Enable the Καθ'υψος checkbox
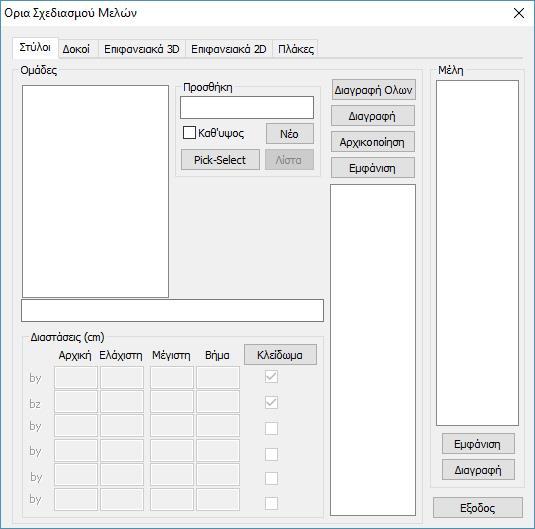Image resolution: width=535 pixels, height=529 pixels. point(189,133)
